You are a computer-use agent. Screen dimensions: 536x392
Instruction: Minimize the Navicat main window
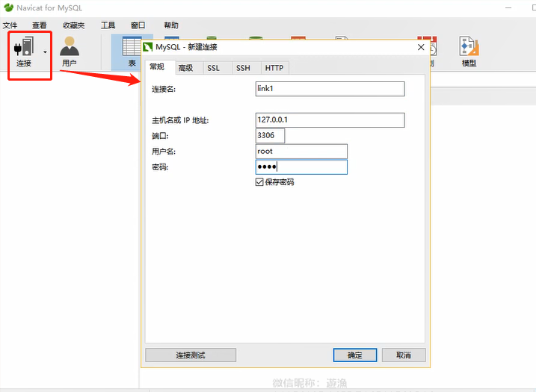[508, 7]
